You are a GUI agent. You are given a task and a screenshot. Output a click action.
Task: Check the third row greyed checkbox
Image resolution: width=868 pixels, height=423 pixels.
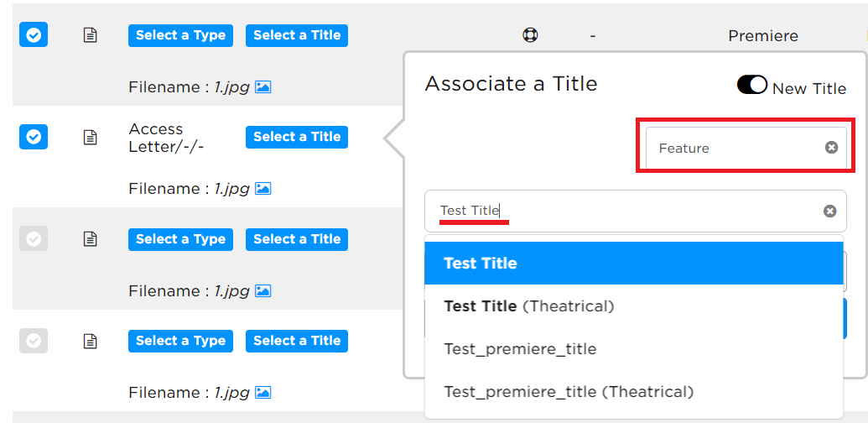tap(34, 238)
